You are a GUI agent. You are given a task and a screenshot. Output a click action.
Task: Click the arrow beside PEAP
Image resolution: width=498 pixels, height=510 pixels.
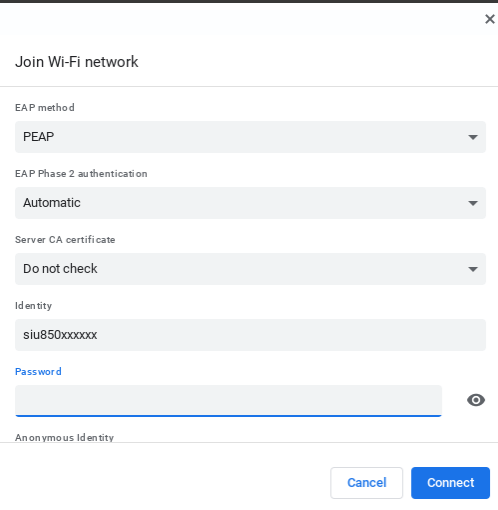click(473, 137)
